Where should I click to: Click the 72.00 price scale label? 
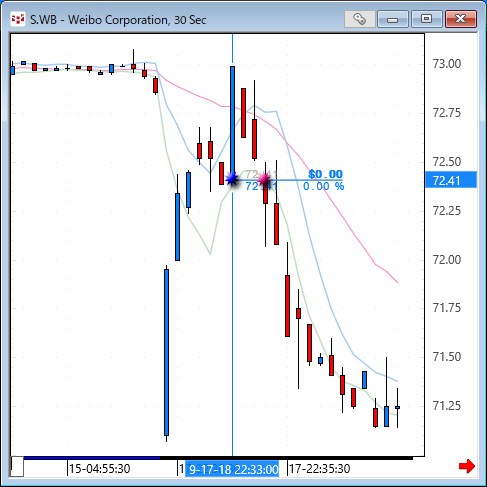(447, 260)
